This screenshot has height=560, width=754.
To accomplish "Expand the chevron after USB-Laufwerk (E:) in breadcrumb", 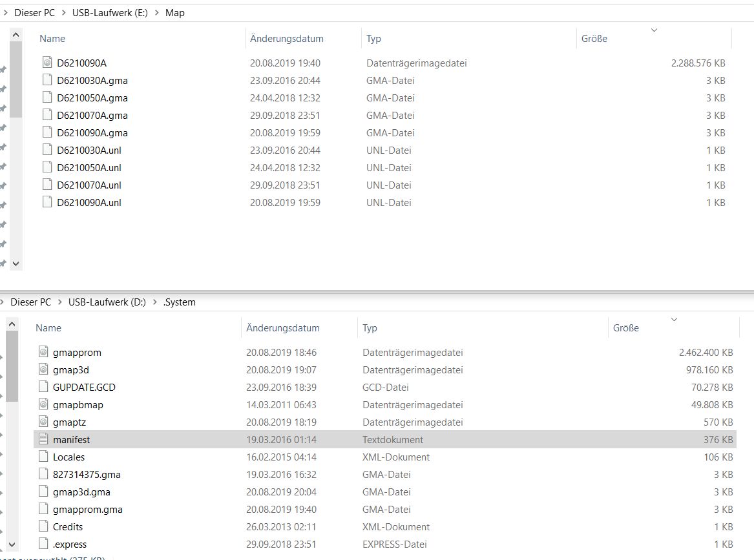I will coord(158,13).
